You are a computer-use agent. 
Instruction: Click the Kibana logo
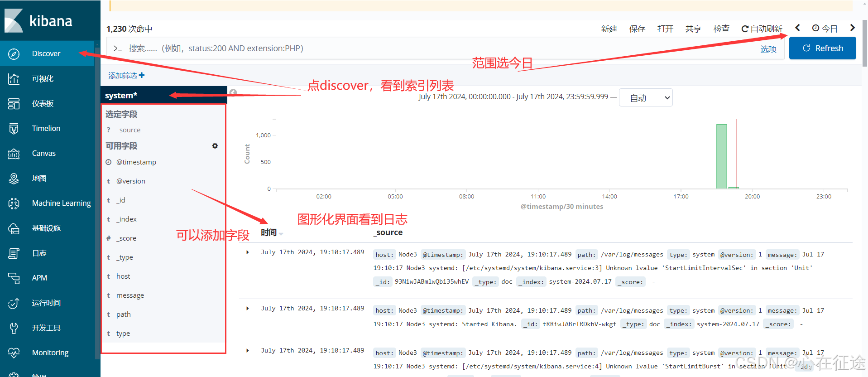coord(38,21)
